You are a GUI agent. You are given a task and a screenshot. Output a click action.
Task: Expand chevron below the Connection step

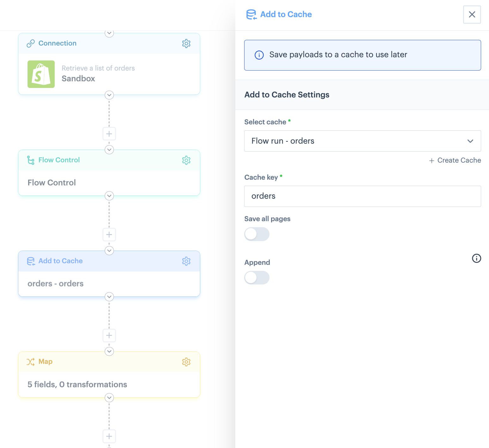tap(109, 95)
